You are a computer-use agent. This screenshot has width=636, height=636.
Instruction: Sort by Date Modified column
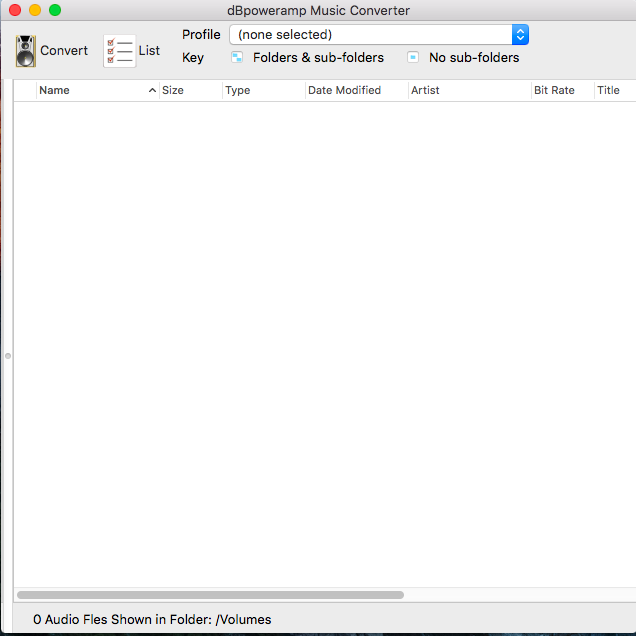pos(355,90)
